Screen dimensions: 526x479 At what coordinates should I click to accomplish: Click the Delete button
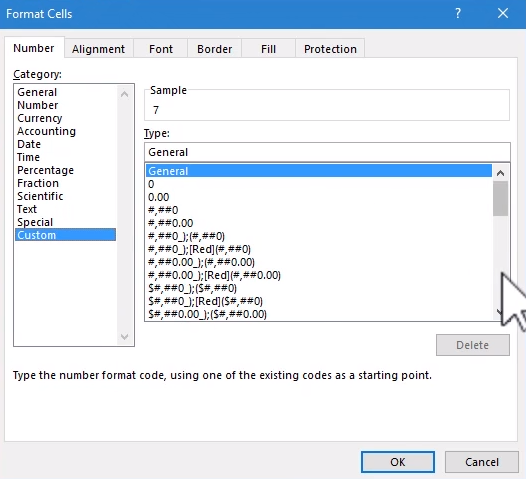point(473,345)
